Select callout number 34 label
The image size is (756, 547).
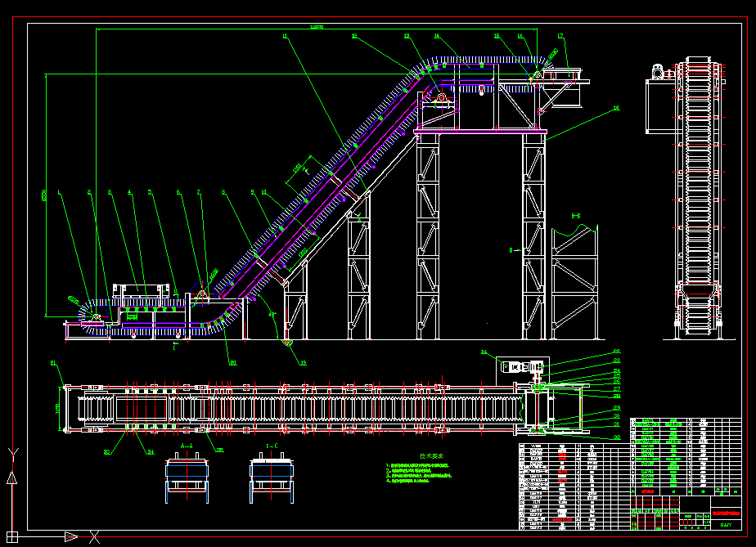coord(151,452)
